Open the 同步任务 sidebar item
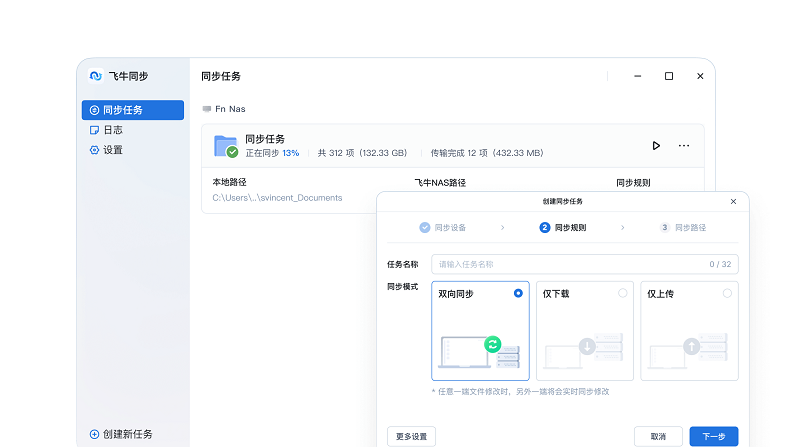The height and width of the screenshot is (447, 800). coord(132,110)
